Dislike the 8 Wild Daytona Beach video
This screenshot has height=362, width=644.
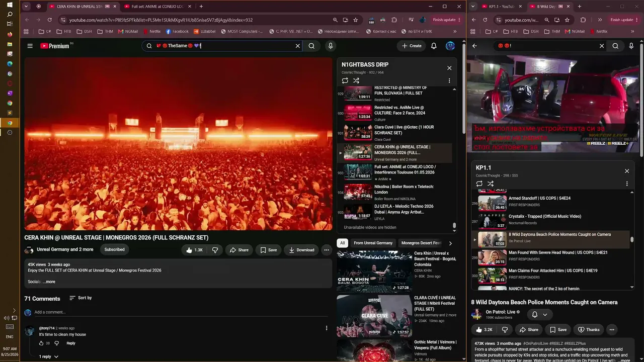(x=505, y=330)
